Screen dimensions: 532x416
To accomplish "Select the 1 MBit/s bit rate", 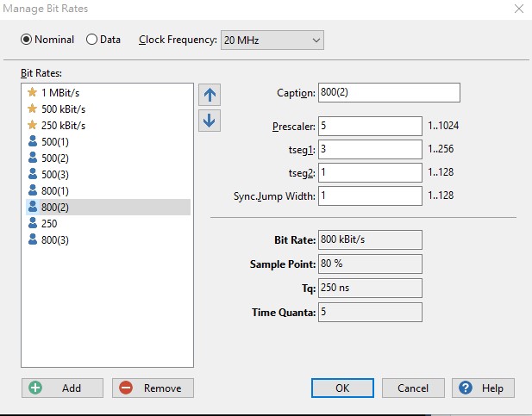I will pyautogui.click(x=108, y=92).
